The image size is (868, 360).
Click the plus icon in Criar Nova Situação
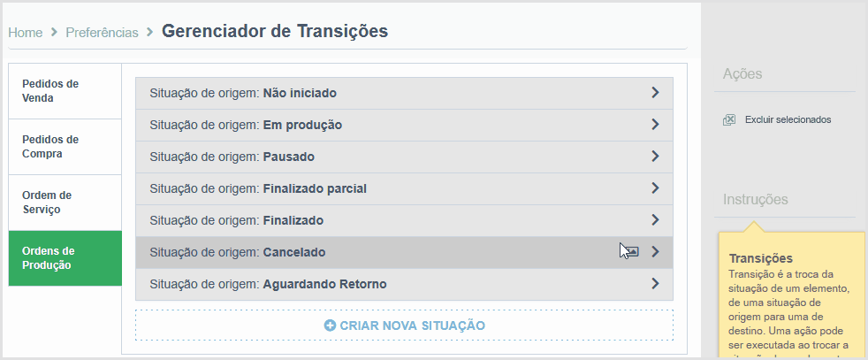330,326
